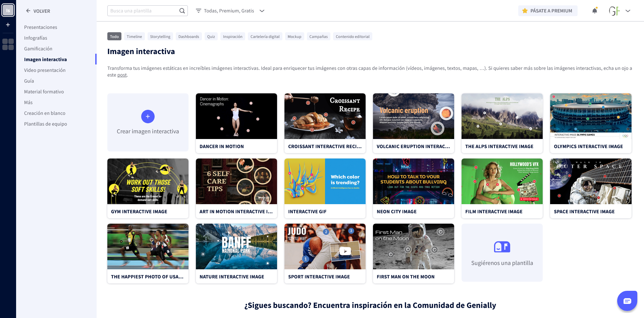Expand the account chevron next to avatar
The image size is (644, 318).
(628, 11)
